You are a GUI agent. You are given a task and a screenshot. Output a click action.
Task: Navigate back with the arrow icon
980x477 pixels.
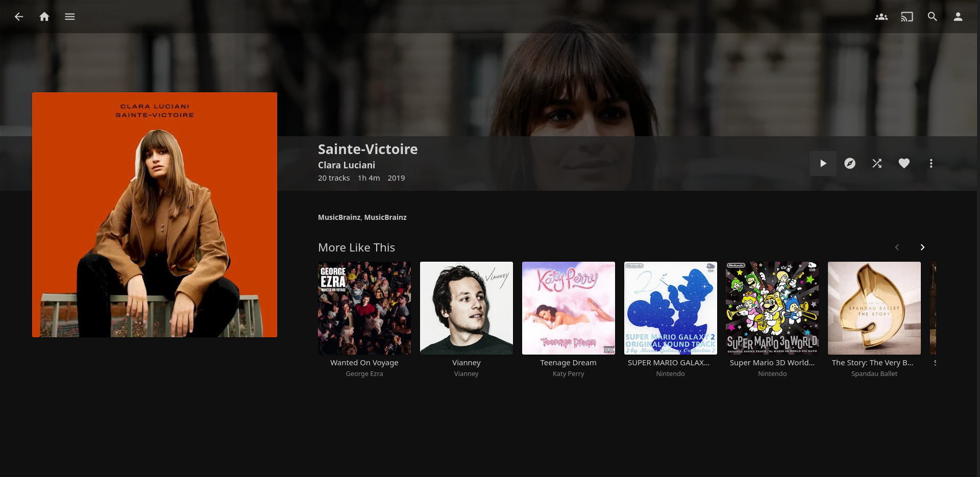pyautogui.click(x=18, y=16)
